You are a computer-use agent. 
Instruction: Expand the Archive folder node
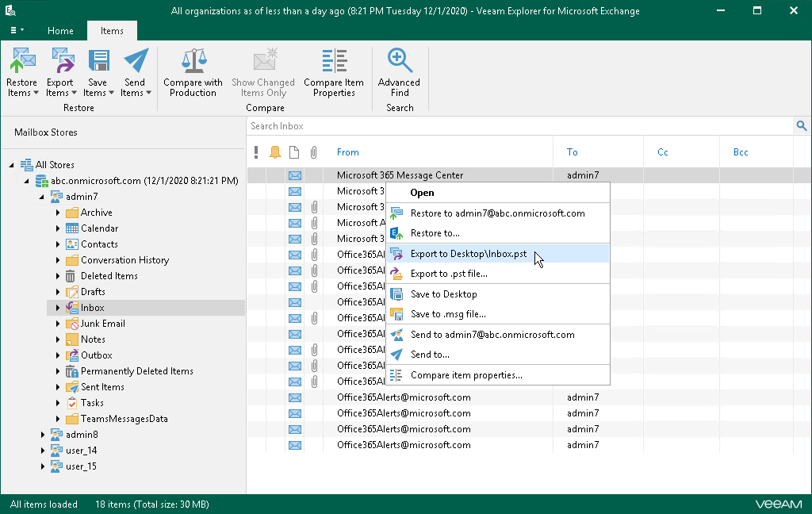pos(58,213)
